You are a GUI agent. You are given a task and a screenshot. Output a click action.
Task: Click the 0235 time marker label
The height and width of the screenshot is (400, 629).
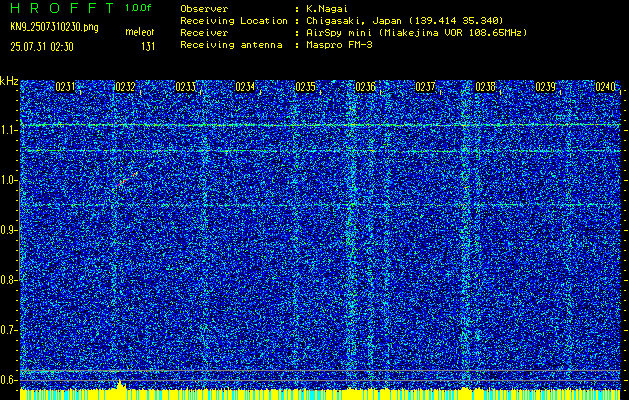click(305, 87)
